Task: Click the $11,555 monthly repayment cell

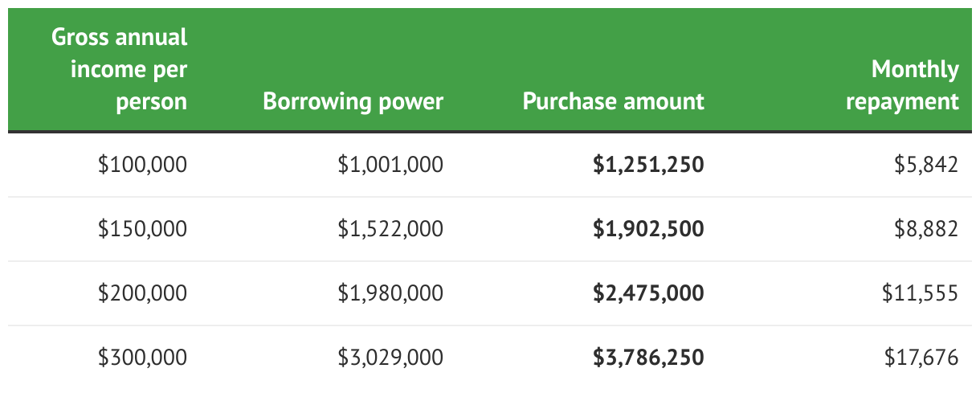Action: [921, 293]
